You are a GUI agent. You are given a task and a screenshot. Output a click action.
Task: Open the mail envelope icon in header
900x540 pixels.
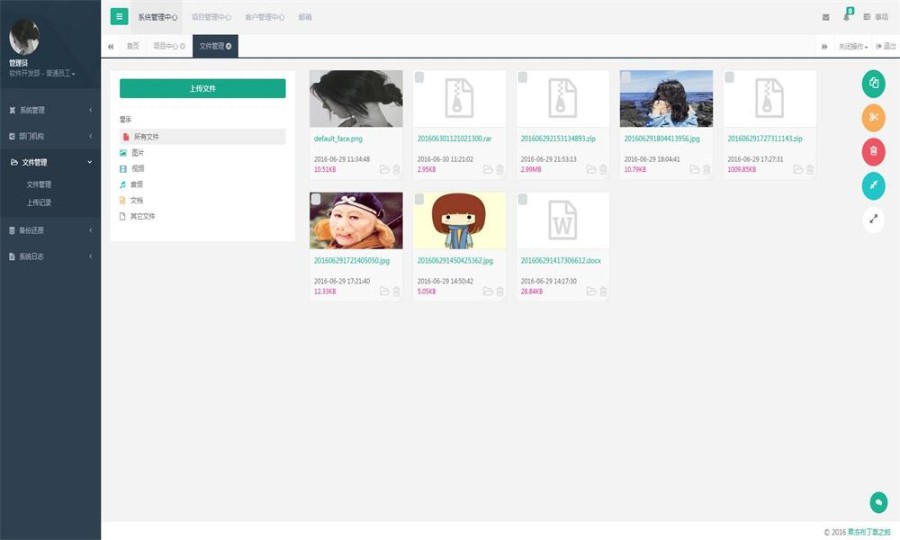click(x=825, y=17)
